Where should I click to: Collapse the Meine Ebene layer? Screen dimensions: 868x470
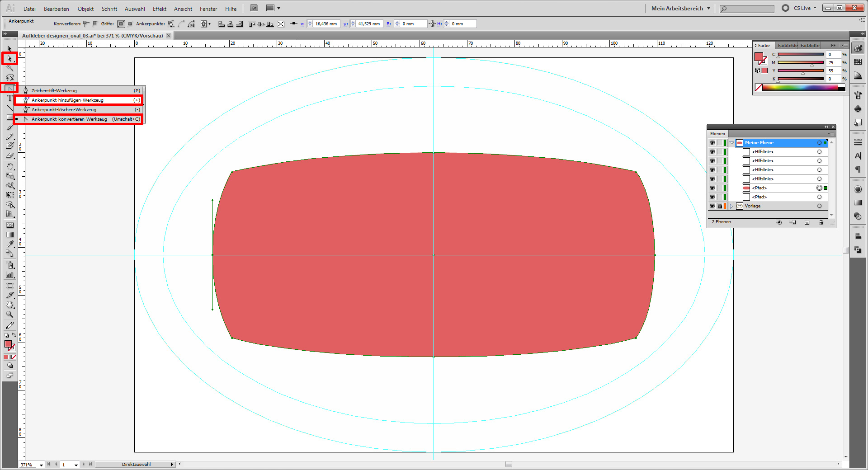coord(731,143)
